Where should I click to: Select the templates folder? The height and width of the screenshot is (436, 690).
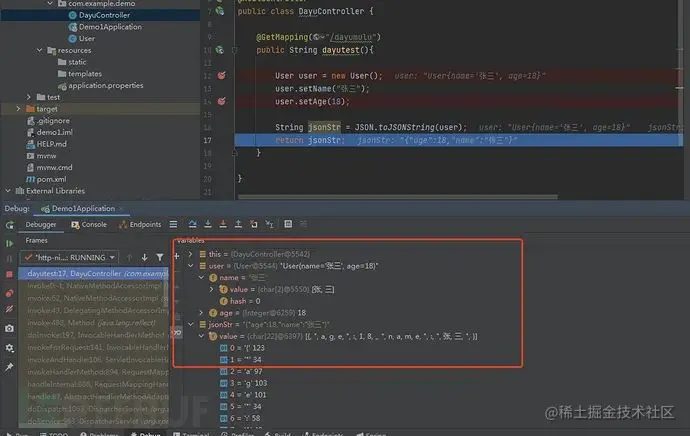(x=84, y=74)
